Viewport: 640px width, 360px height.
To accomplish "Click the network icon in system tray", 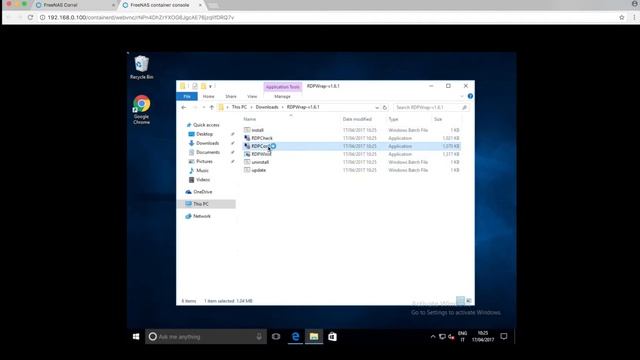I will pos(442,337).
